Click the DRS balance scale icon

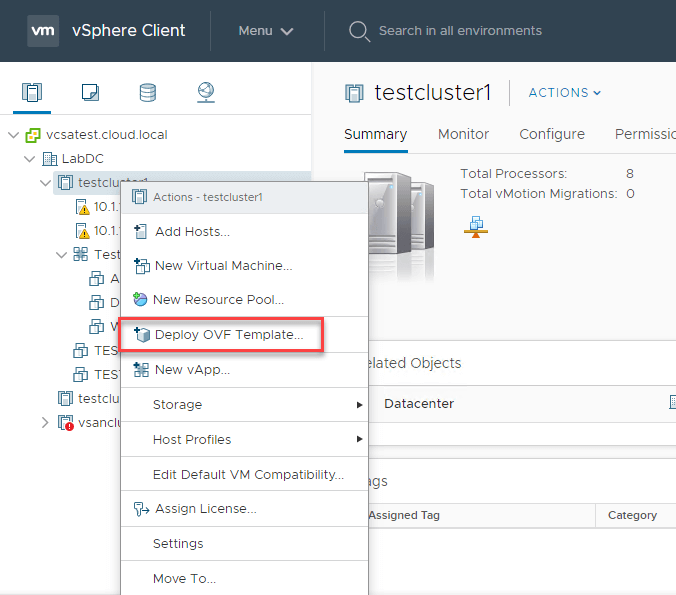pos(476,227)
